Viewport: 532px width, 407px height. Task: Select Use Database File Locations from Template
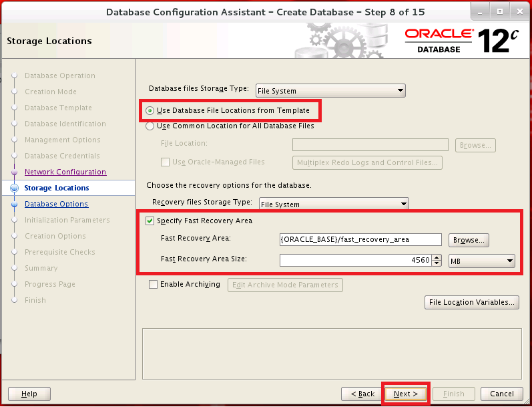(150, 111)
